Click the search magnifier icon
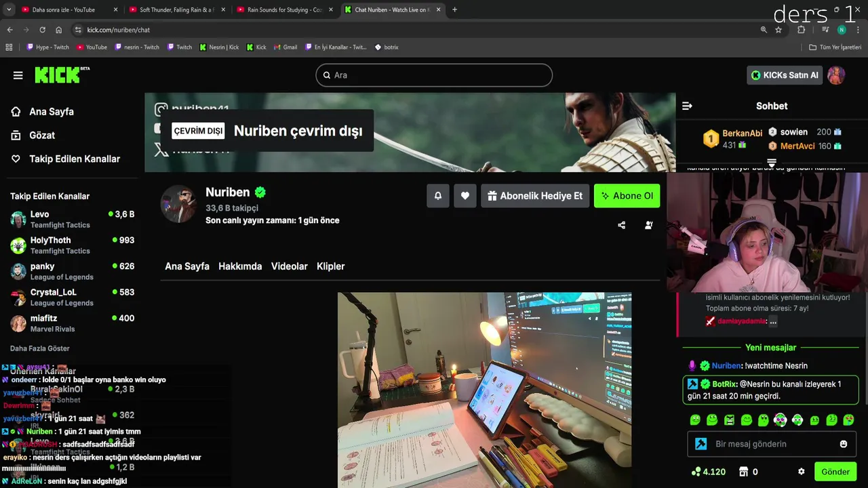 pos(326,75)
